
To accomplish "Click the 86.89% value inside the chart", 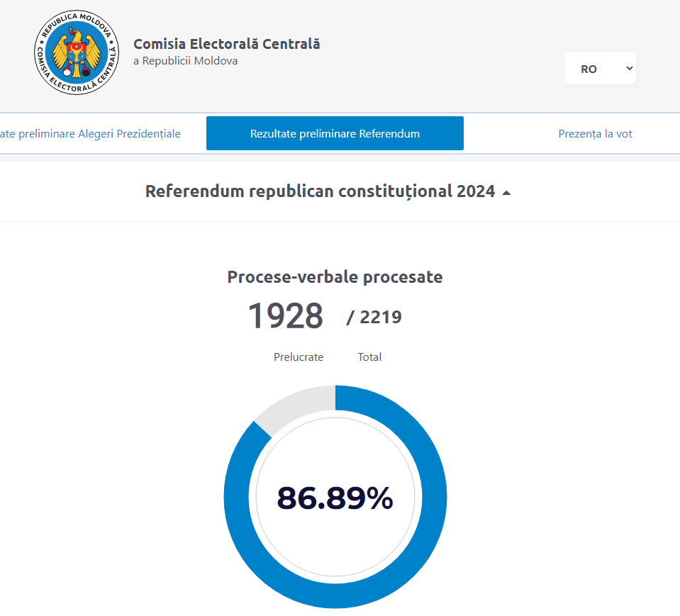I will pos(335,498).
